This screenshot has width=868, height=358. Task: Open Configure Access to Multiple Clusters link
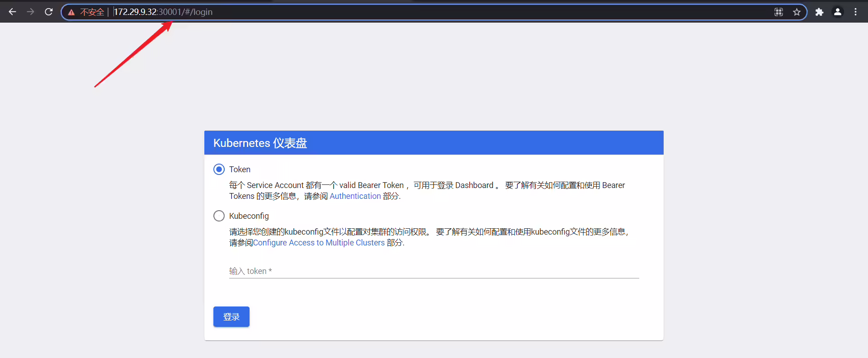coord(319,243)
